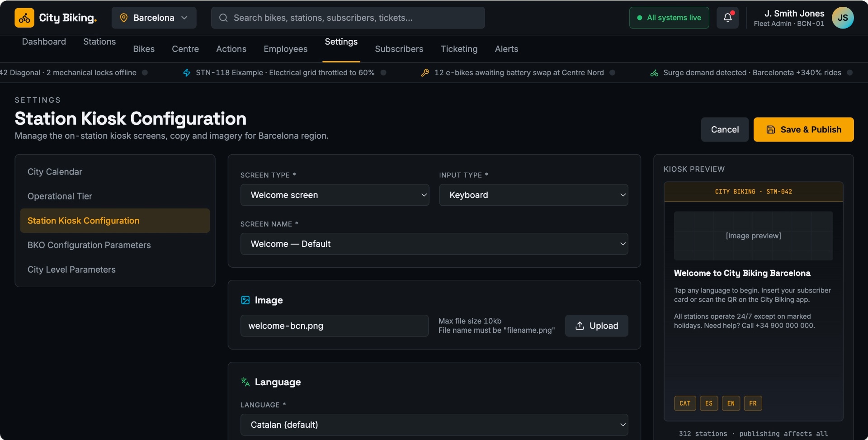
Task: Switch to the Stations tab
Action: coord(99,42)
